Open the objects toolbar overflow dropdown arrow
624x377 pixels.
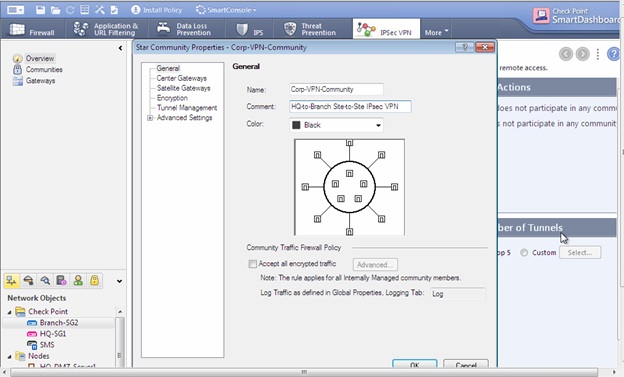coord(119,281)
